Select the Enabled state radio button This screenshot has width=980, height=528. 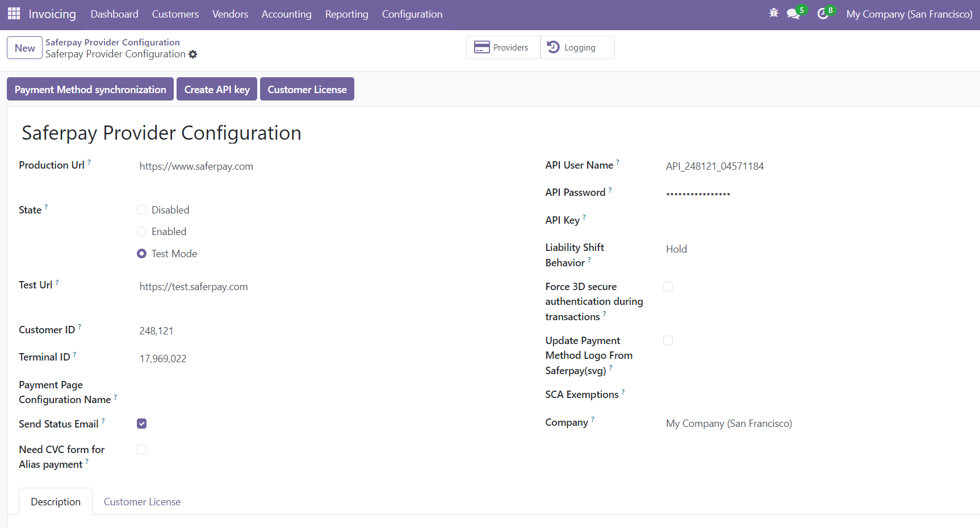(x=141, y=231)
